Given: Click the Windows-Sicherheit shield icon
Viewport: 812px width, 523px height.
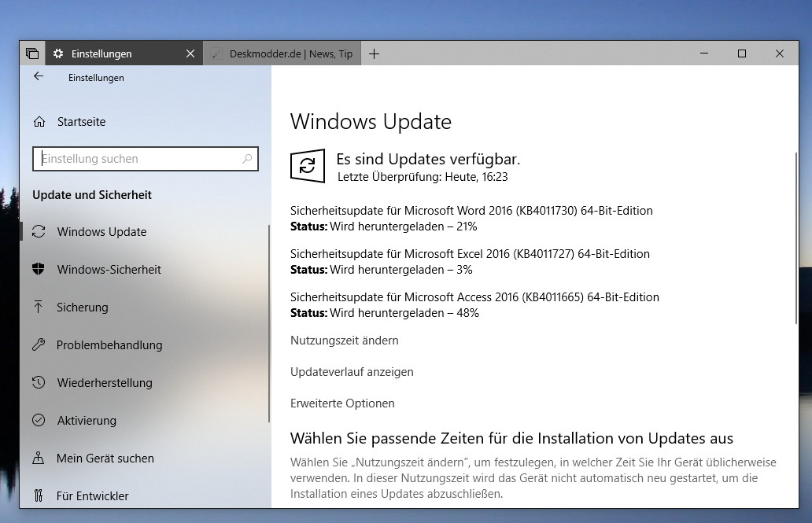Looking at the screenshot, I should (x=39, y=269).
